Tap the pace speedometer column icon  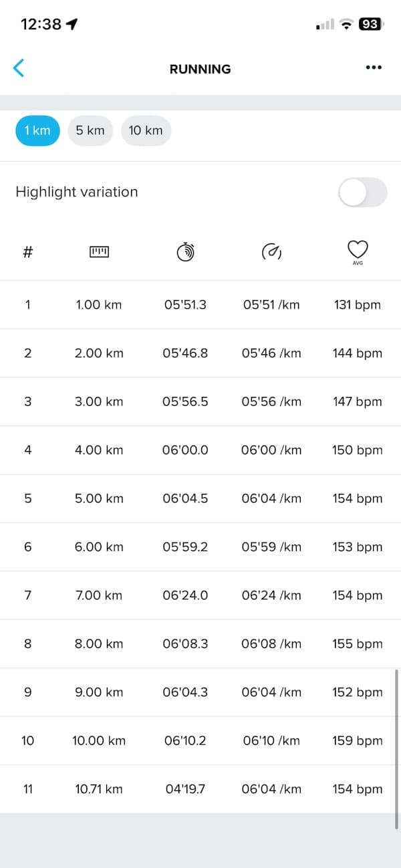[271, 252]
